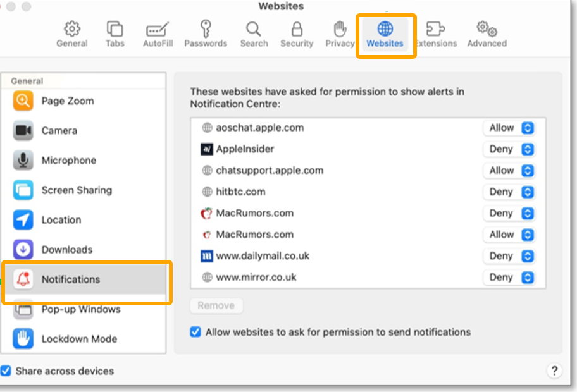Uncheck Allow websites to ask for permission

pyautogui.click(x=196, y=332)
